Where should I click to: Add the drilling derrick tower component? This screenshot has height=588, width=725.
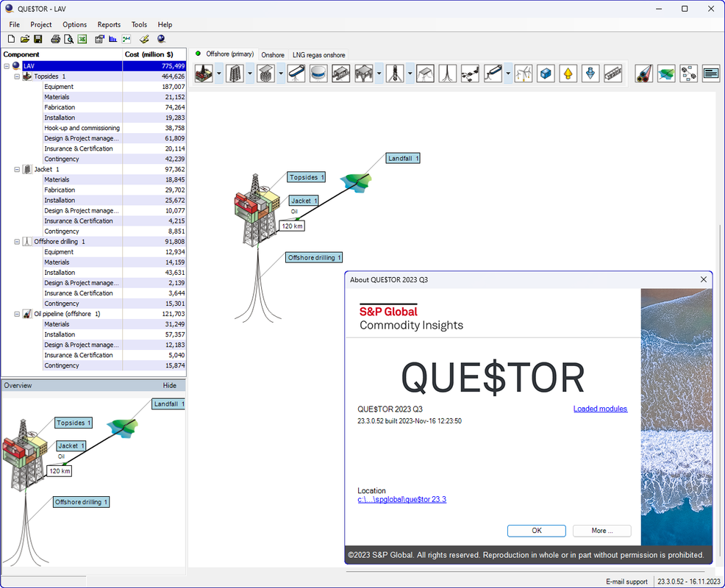(395, 73)
